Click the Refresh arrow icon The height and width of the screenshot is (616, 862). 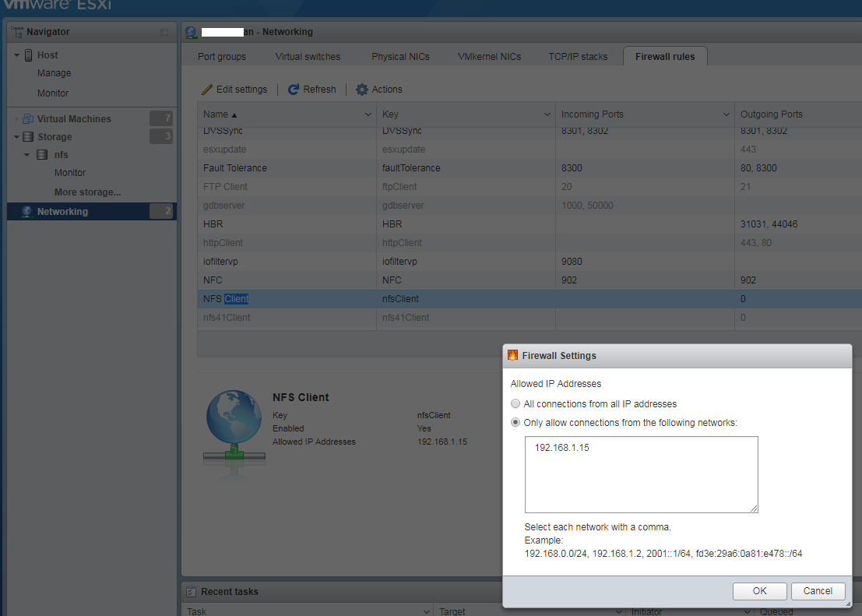coord(294,89)
